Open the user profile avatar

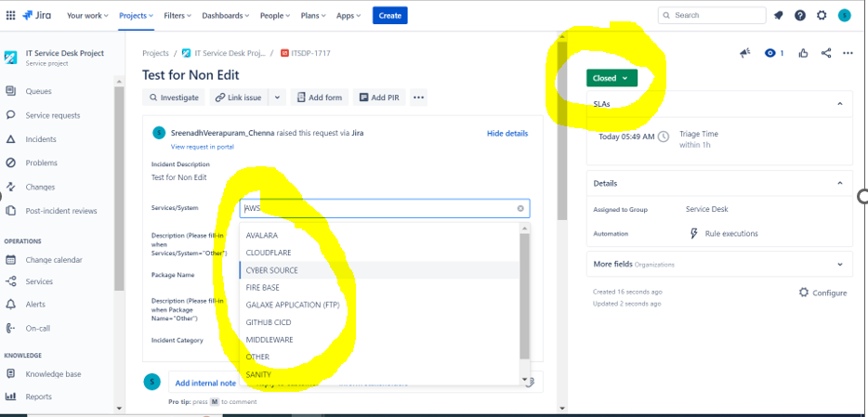pos(844,16)
